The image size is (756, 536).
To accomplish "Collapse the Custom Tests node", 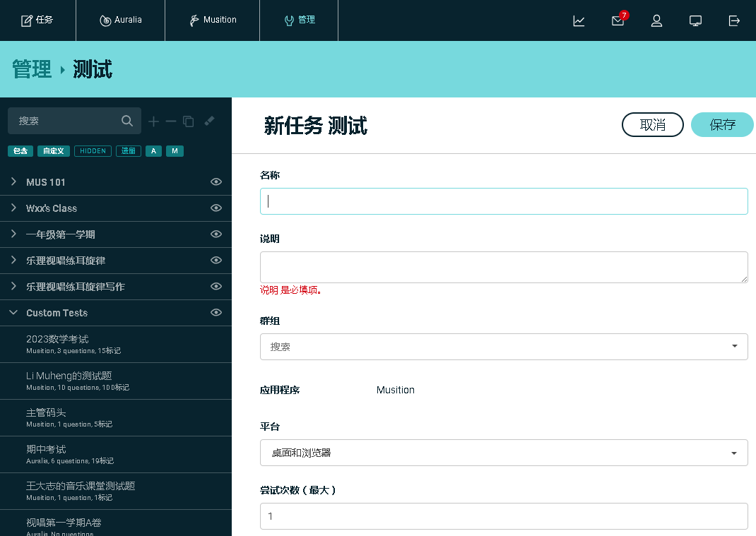I will coord(13,312).
